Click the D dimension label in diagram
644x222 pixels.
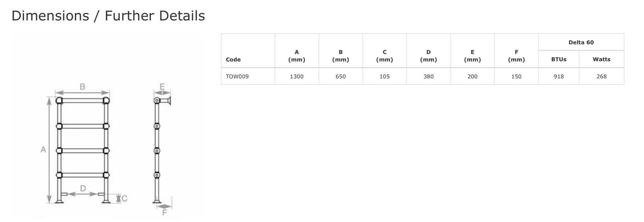[x=83, y=188]
